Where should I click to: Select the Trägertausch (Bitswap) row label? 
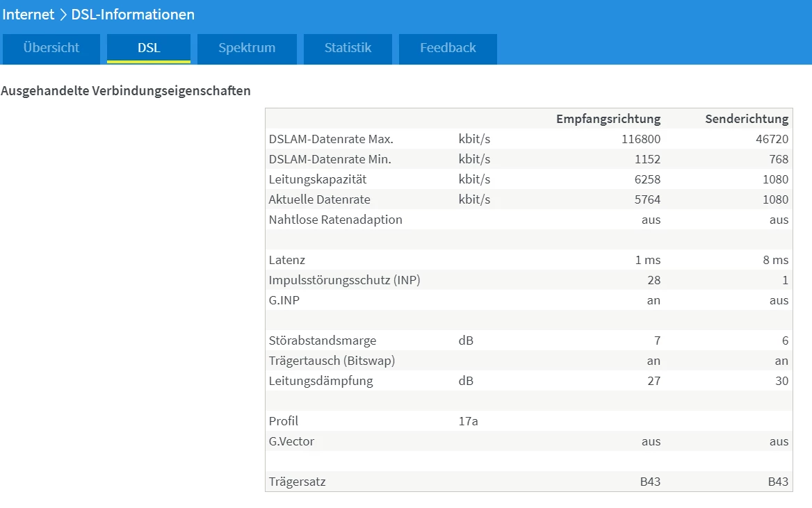tap(332, 361)
